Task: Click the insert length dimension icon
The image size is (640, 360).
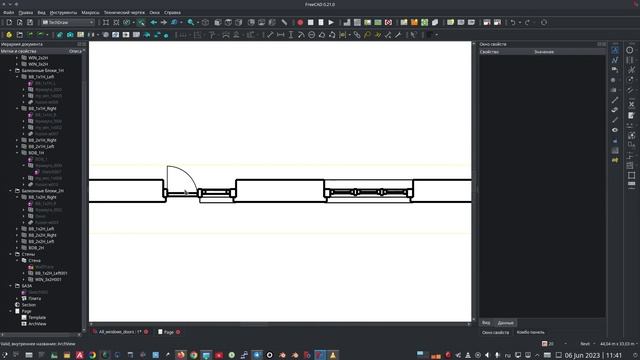Action: (x=270, y=35)
